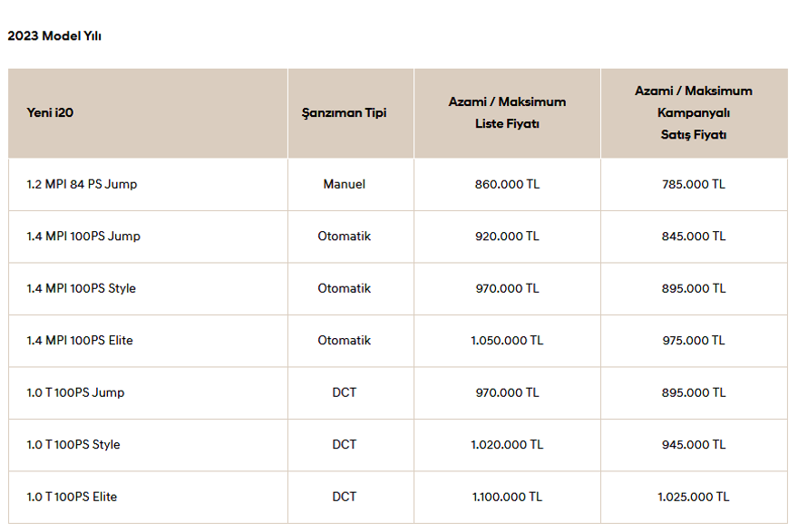Click the 'Yeni i20' column header
Screen dimensions: 798x532
point(50,113)
